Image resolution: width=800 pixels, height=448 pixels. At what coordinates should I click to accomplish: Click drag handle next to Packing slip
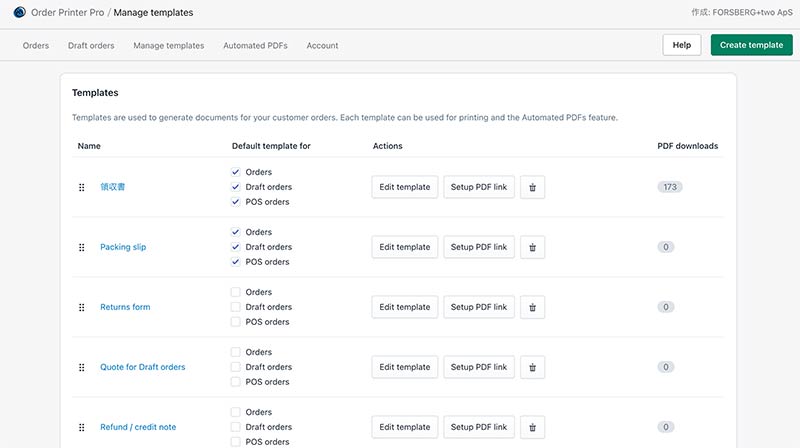(82, 247)
